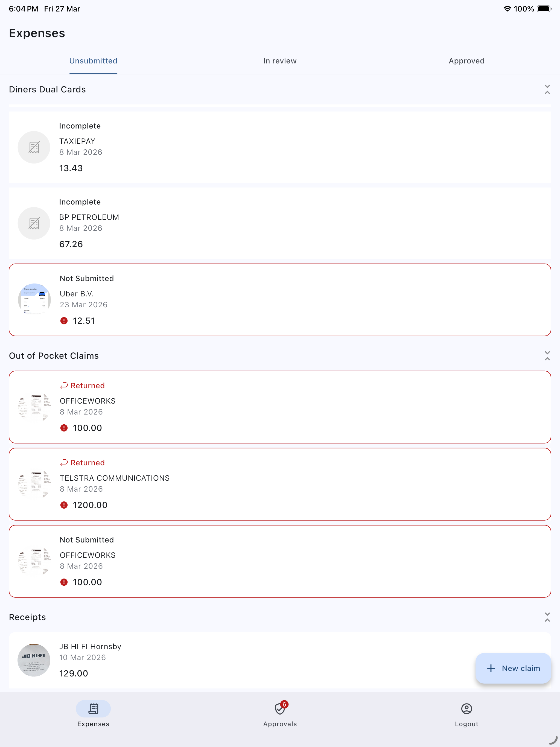This screenshot has height=747, width=560.
Task: Open the Approvals shield icon
Action: point(280,708)
